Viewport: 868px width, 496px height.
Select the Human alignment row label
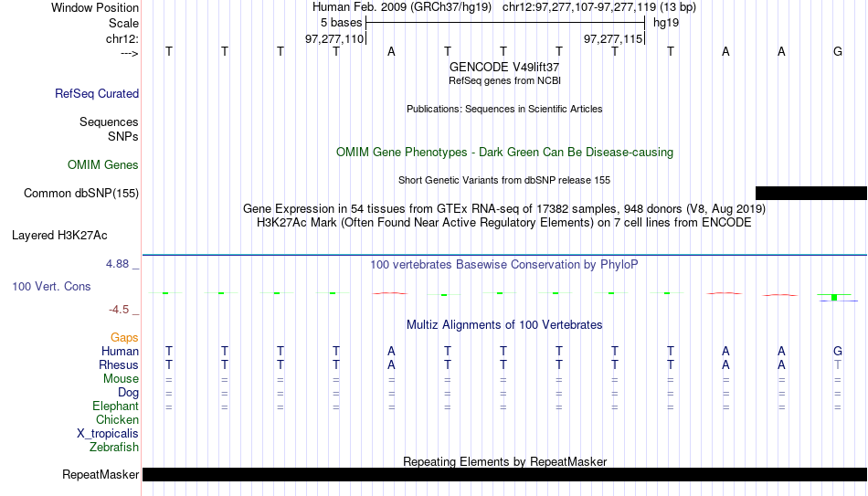pyautogui.click(x=120, y=352)
